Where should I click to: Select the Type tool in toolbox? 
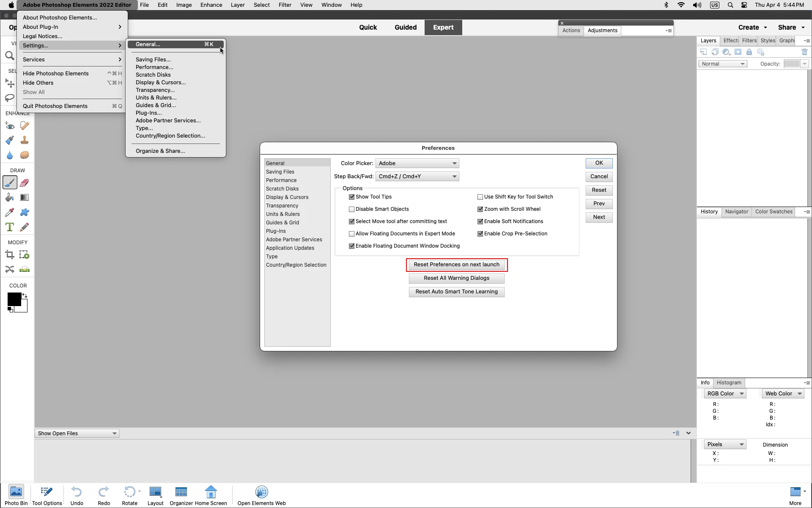click(x=9, y=227)
